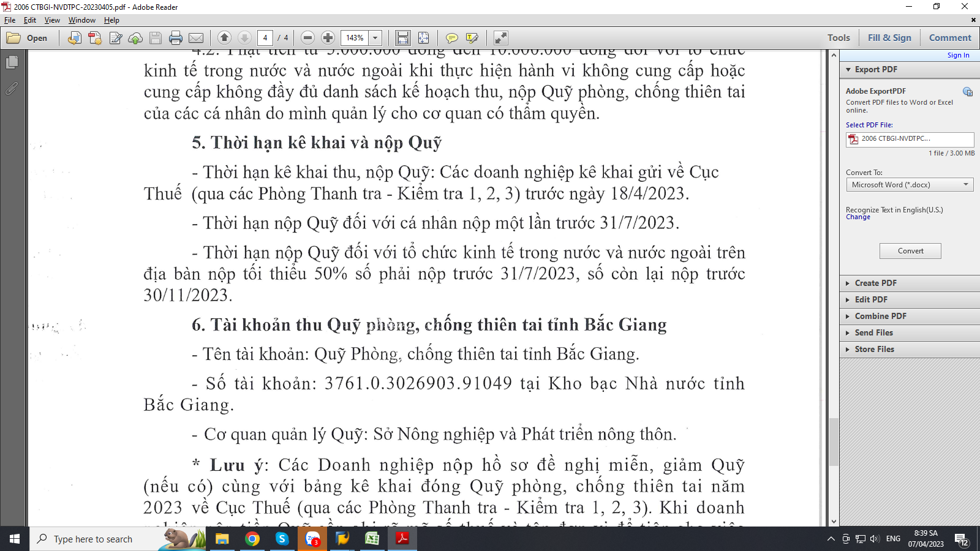Click the page number input field
Viewport: 980px width, 551px height.
(265, 38)
